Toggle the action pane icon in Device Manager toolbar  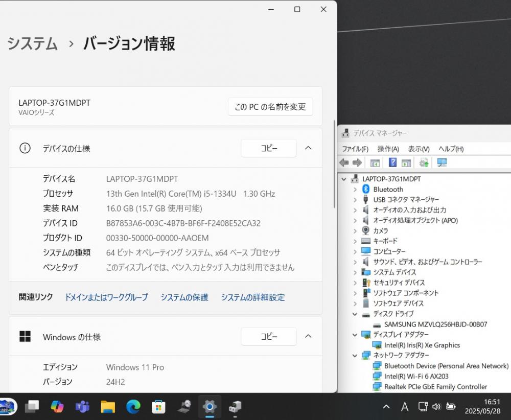pyautogui.click(x=406, y=162)
